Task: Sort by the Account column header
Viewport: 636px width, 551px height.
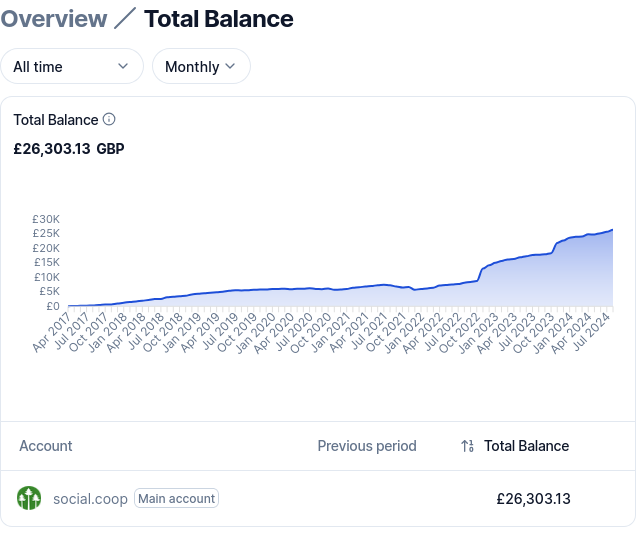Action: click(46, 446)
